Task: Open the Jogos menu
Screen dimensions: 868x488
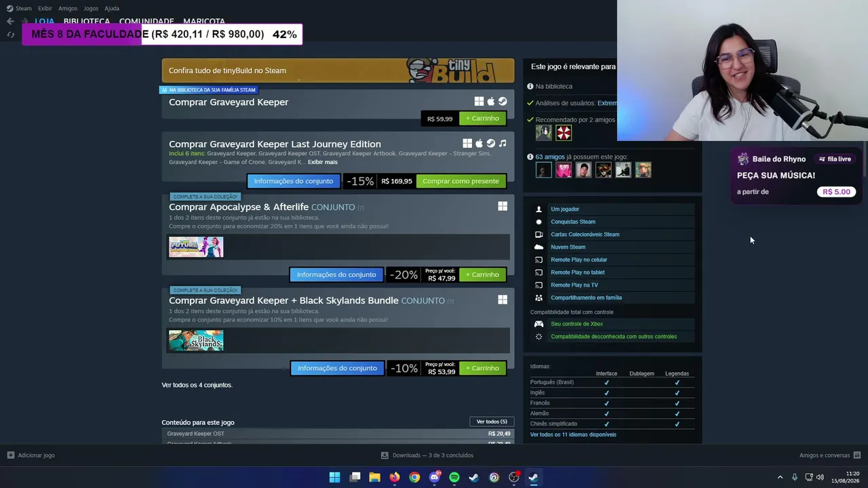Action: pos(91,8)
